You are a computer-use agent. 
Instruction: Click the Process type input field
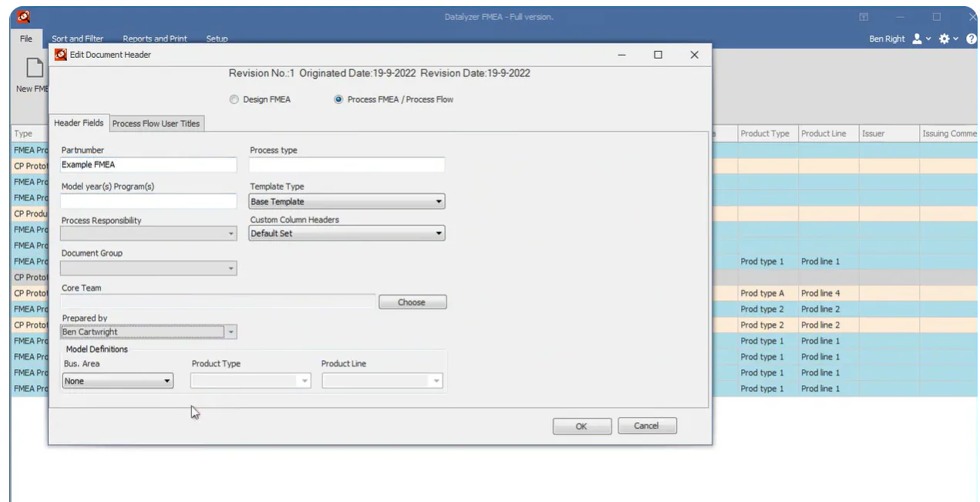(x=347, y=165)
